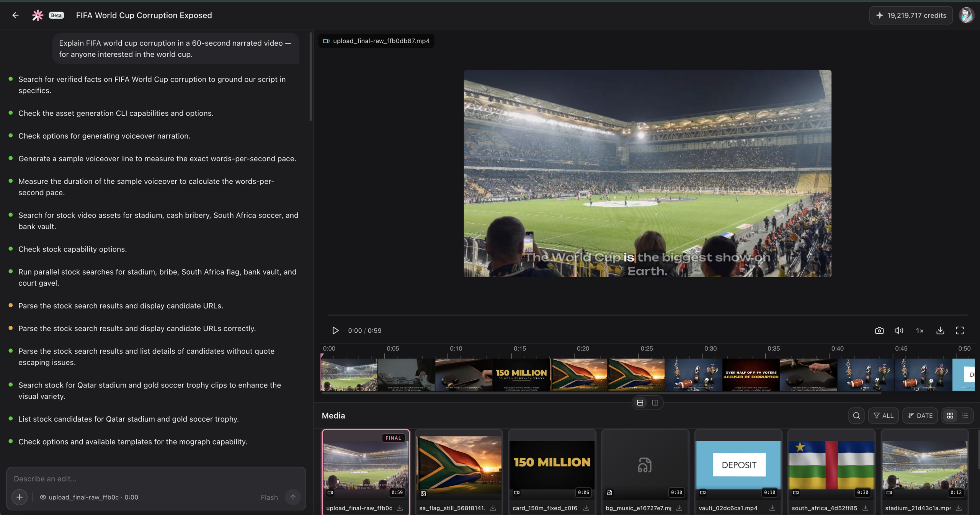The width and height of the screenshot is (980, 515).
Task: Click the video progress bar
Action: [647, 315]
